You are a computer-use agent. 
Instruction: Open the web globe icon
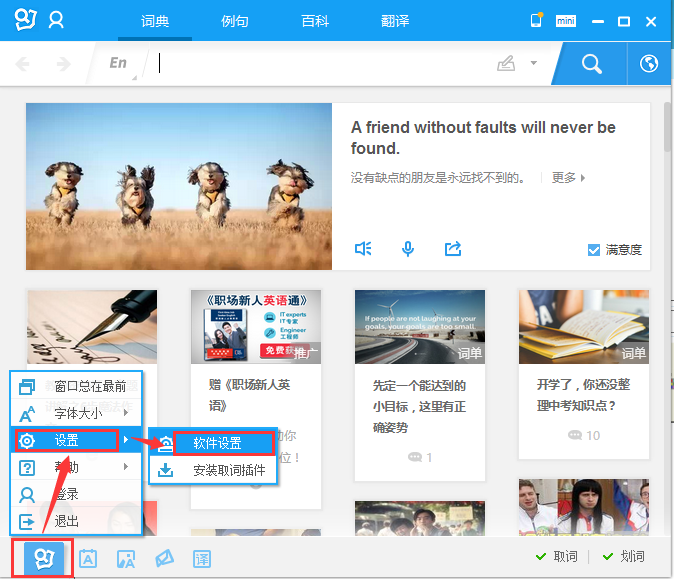point(649,64)
